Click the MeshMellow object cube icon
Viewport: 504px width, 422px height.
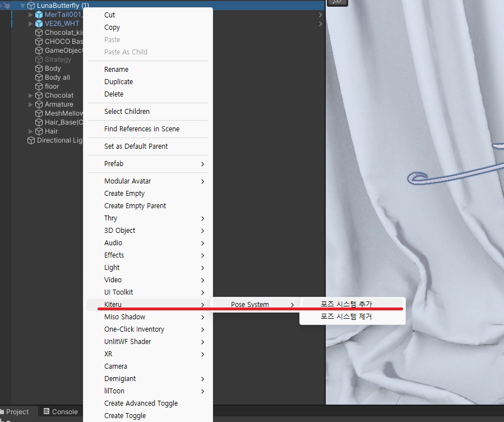pos(39,113)
